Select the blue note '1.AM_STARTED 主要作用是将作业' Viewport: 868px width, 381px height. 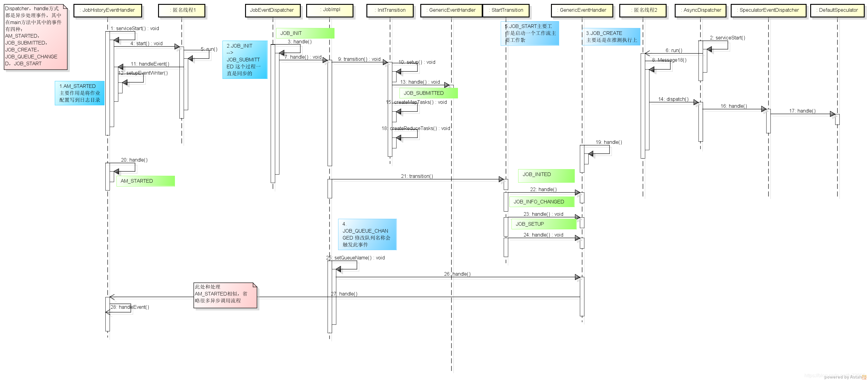click(79, 93)
